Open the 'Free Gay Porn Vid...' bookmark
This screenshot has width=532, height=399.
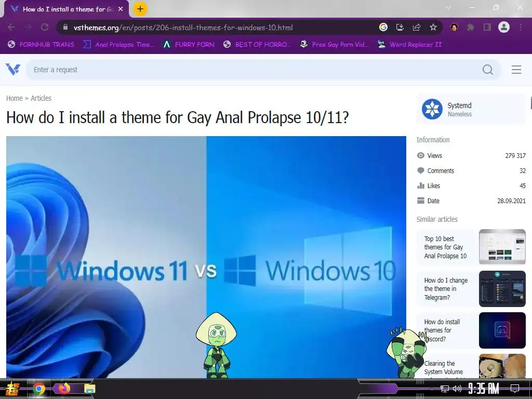(x=335, y=45)
